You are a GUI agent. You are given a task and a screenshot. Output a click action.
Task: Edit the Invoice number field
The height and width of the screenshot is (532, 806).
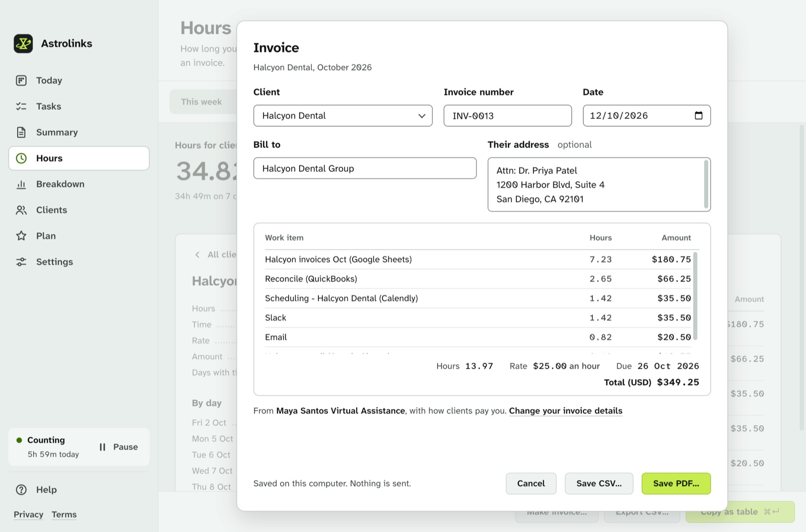(x=508, y=116)
